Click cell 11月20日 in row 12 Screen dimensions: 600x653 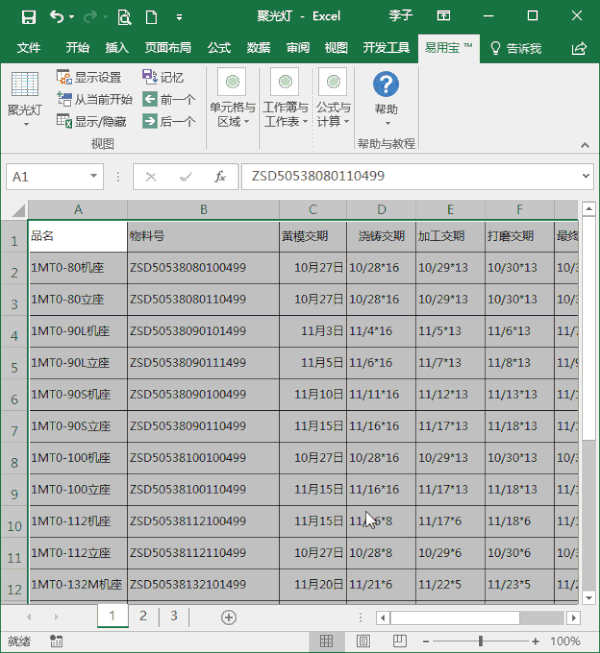pos(313,585)
